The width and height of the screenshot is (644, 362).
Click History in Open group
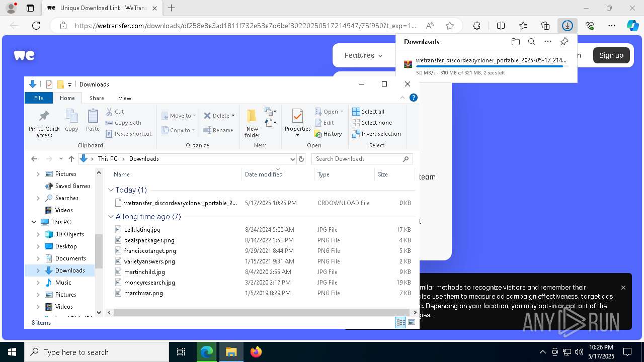(328, 134)
